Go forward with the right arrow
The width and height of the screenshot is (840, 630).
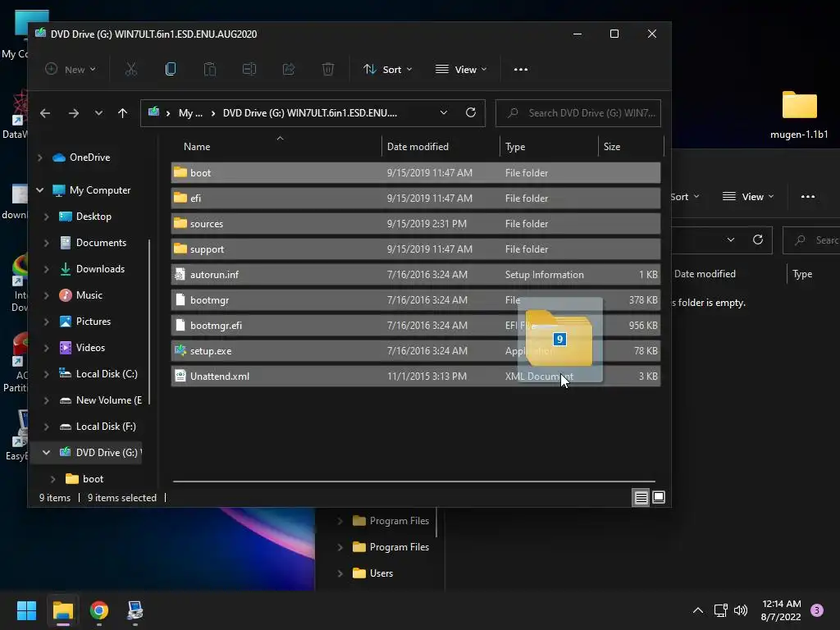(73, 113)
